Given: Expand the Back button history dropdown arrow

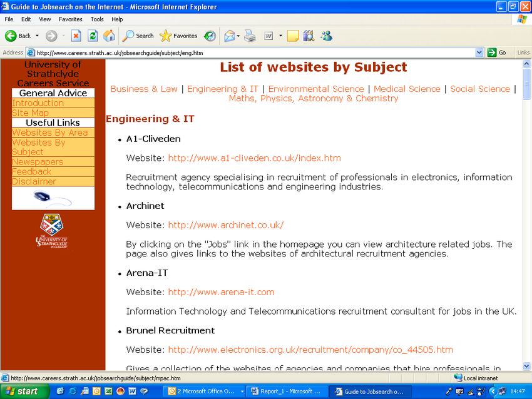Looking at the screenshot, I should tap(37, 36).
